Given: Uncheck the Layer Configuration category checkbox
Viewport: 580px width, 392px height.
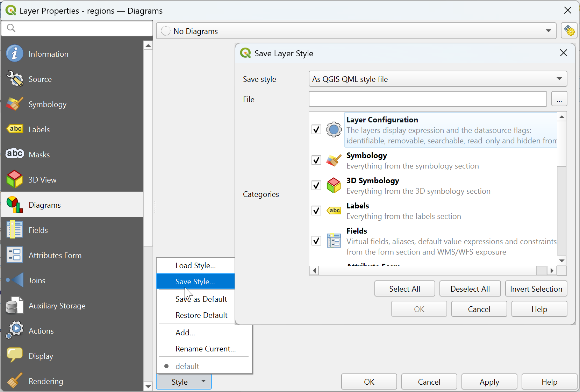Looking at the screenshot, I should point(316,130).
